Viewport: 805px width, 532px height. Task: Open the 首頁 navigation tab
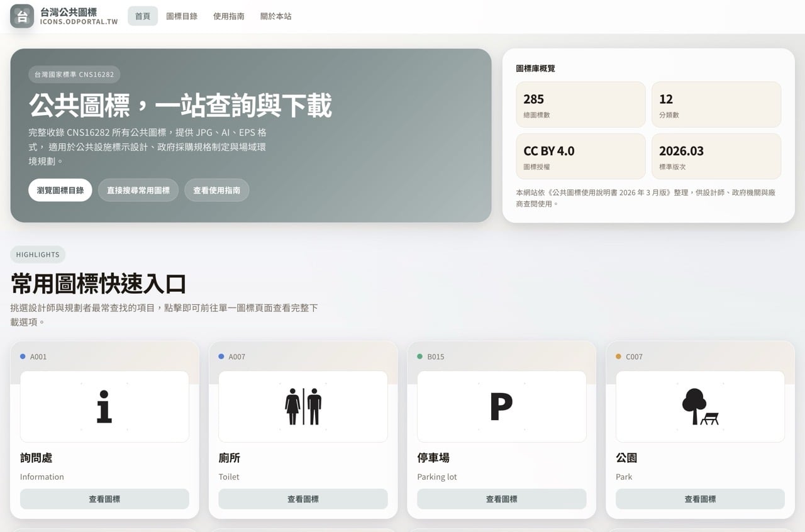tap(143, 16)
